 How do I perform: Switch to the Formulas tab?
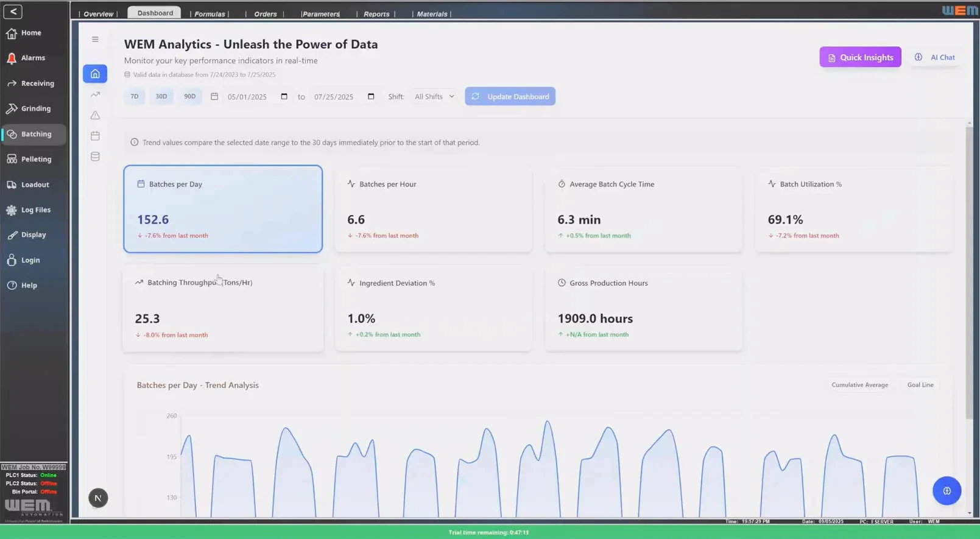210,13
